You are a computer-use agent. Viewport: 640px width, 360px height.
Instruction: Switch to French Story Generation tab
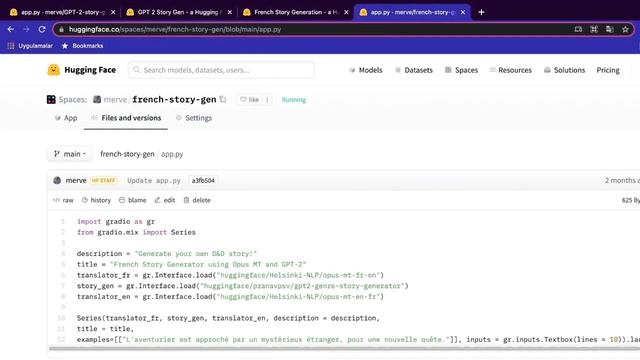coord(296,12)
